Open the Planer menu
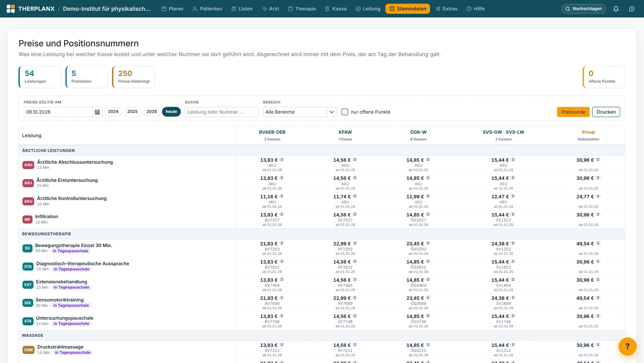Viewport: 644px width, 363px height. pos(173,9)
